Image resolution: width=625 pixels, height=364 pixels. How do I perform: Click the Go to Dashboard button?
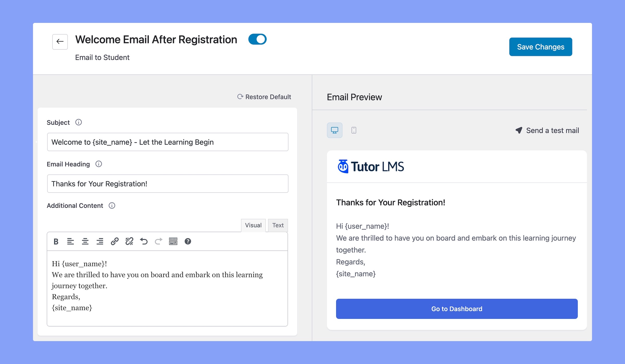(457, 309)
